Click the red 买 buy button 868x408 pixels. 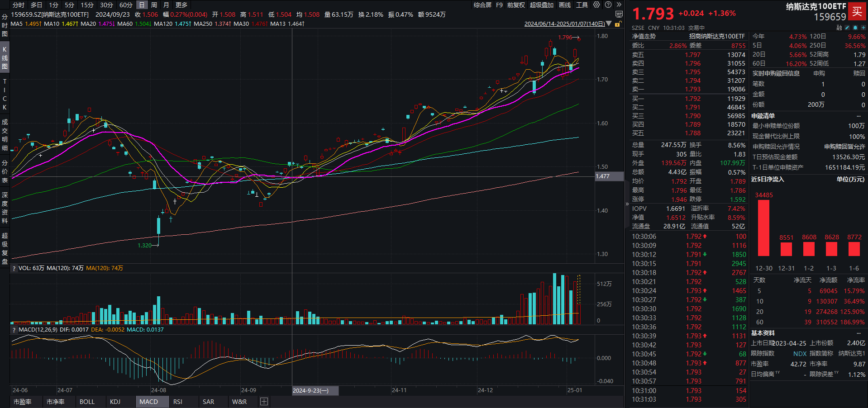857,12
